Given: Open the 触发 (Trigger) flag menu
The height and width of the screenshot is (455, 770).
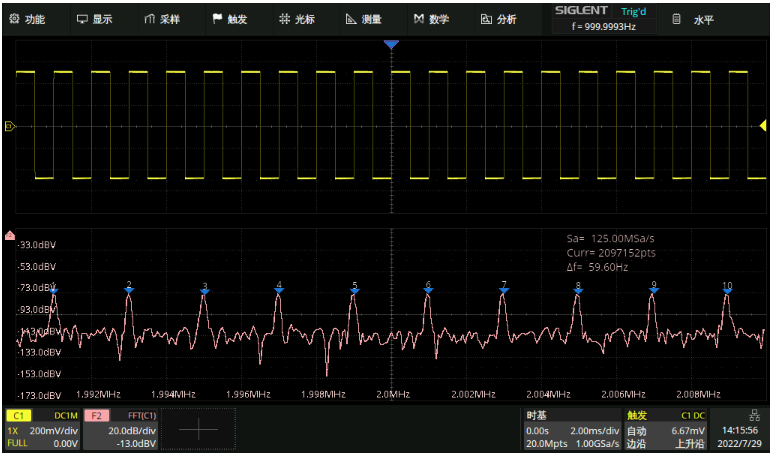Looking at the screenshot, I should coord(229,19).
